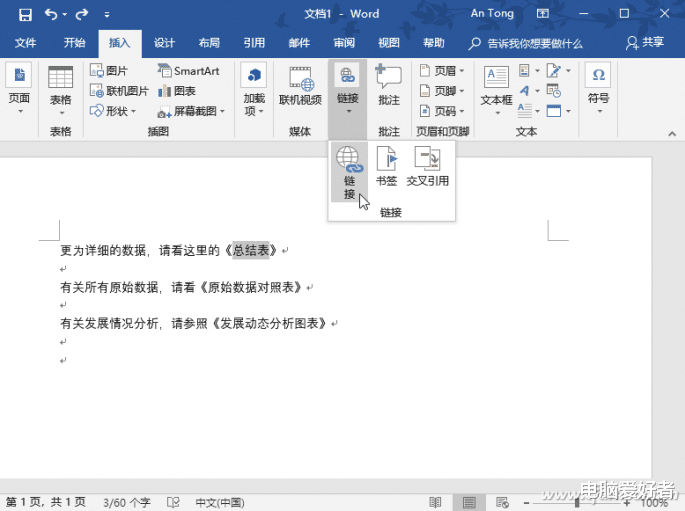The width and height of the screenshot is (685, 511).
Task: Open the 符号 symbol dropdown
Action: pos(599,90)
